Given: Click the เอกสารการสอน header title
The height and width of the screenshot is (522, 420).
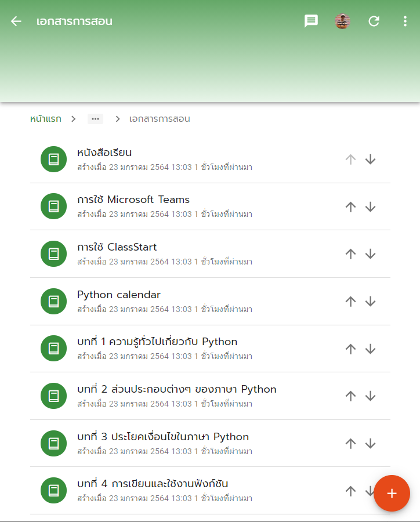Looking at the screenshot, I should 74,21.
